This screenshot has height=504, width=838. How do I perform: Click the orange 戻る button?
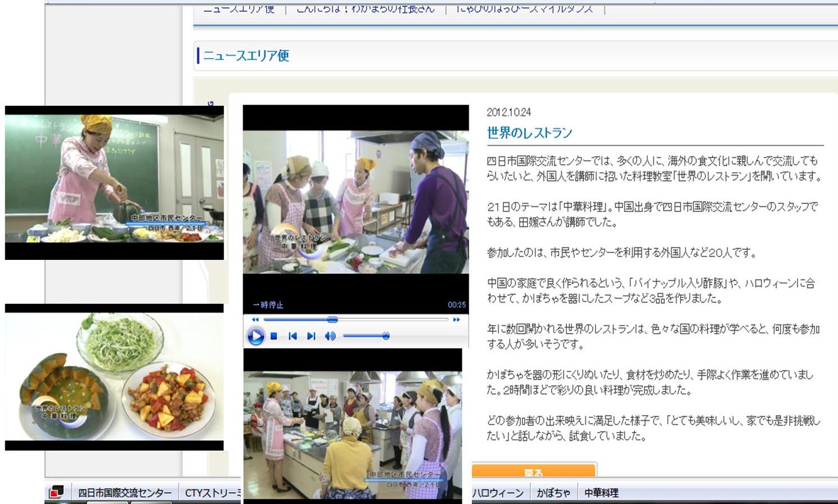coord(533,471)
